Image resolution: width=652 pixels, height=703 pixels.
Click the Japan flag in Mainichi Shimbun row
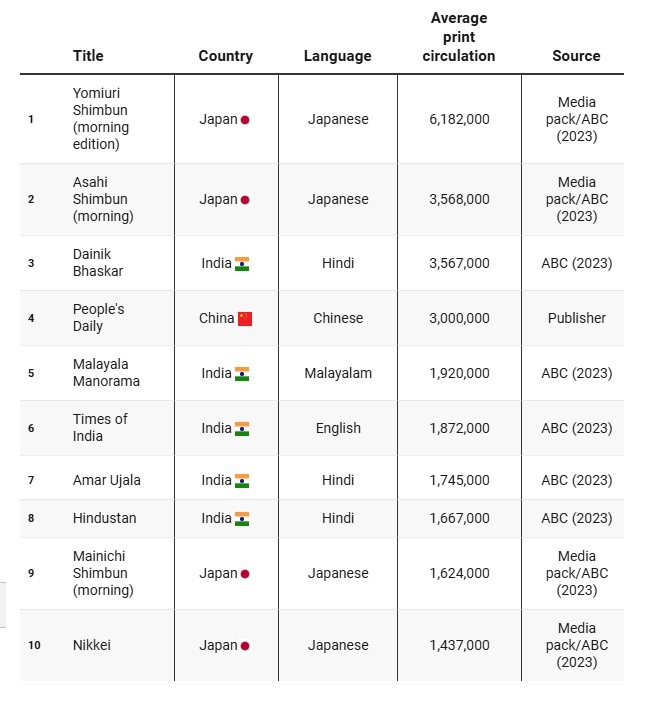coord(245,573)
